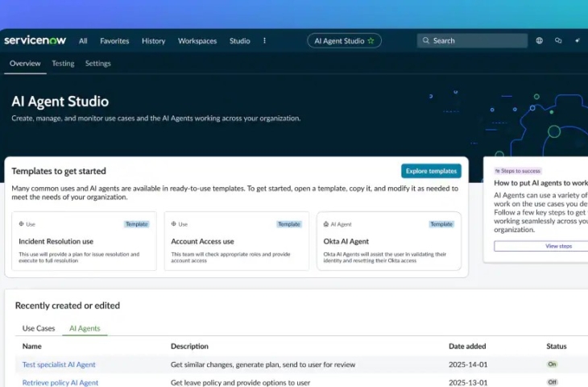Open the Test specialist AI Agent link
588x387 pixels.
click(x=59, y=364)
